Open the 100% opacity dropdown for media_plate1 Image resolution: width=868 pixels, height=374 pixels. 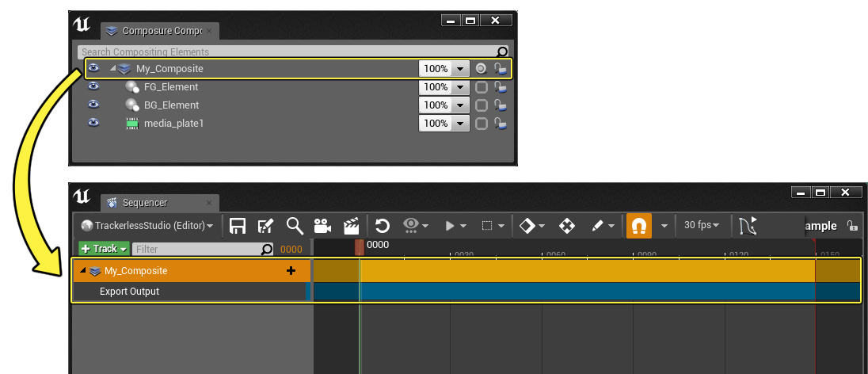[460, 124]
